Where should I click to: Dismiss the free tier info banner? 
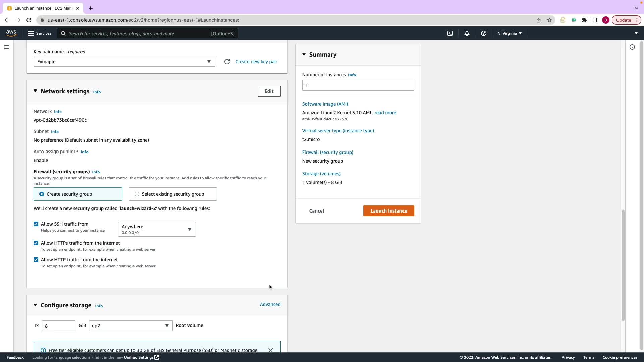click(x=270, y=350)
